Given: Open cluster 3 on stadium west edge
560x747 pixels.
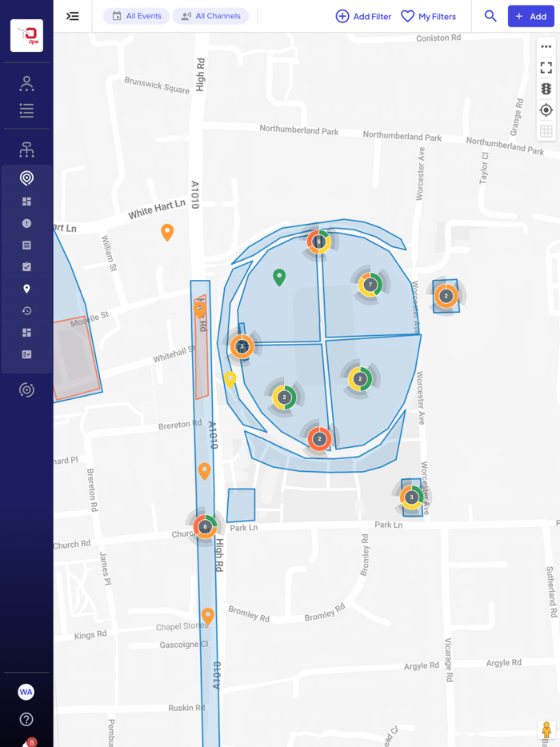Looking at the screenshot, I should coord(242,346).
